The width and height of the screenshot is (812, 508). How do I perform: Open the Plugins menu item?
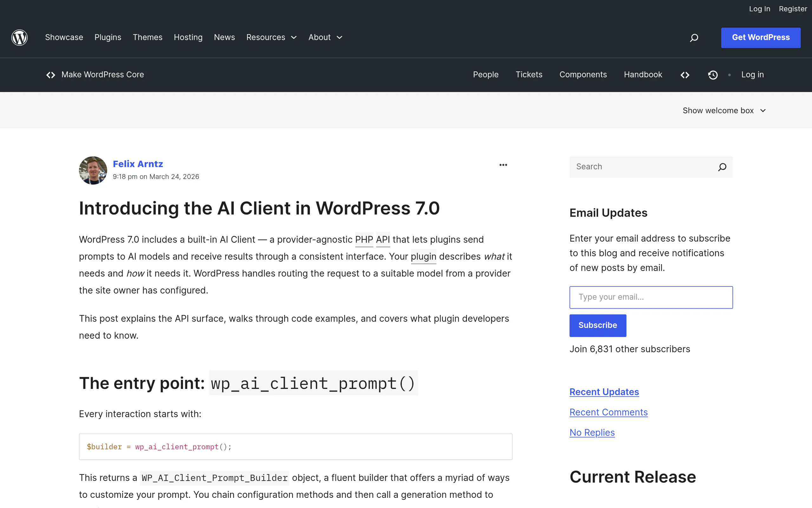tap(108, 37)
